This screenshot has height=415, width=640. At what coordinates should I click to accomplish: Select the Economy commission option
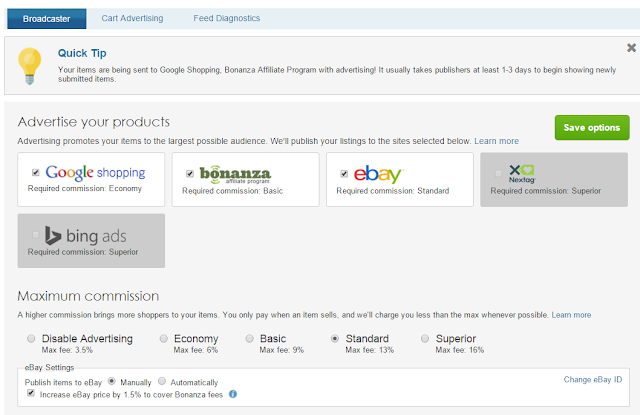tap(164, 338)
